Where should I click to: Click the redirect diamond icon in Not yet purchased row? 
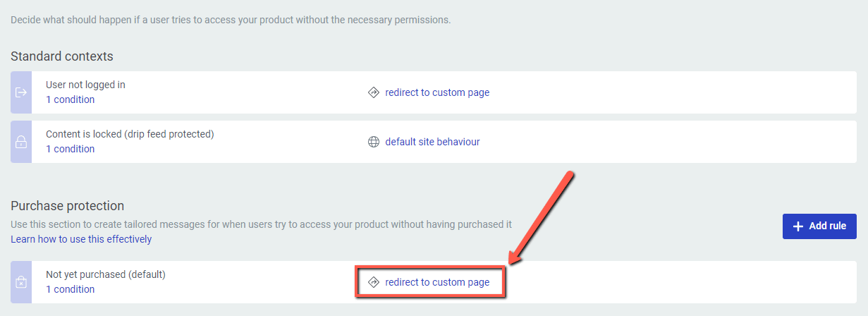tap(374, 282)
